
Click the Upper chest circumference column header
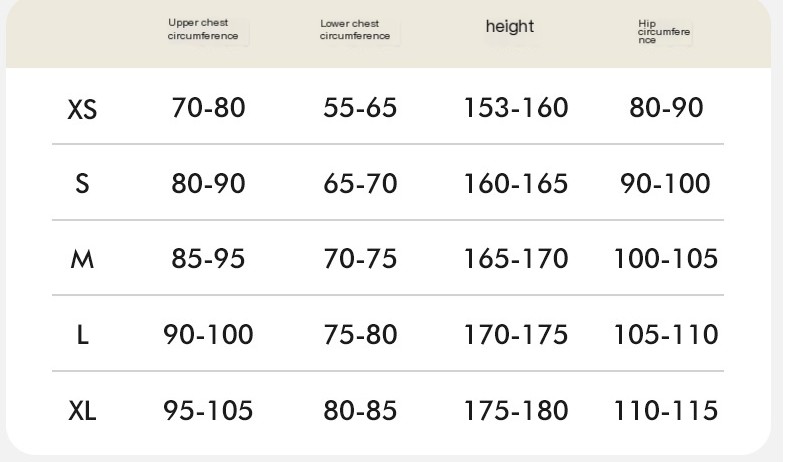click(203, 29)
